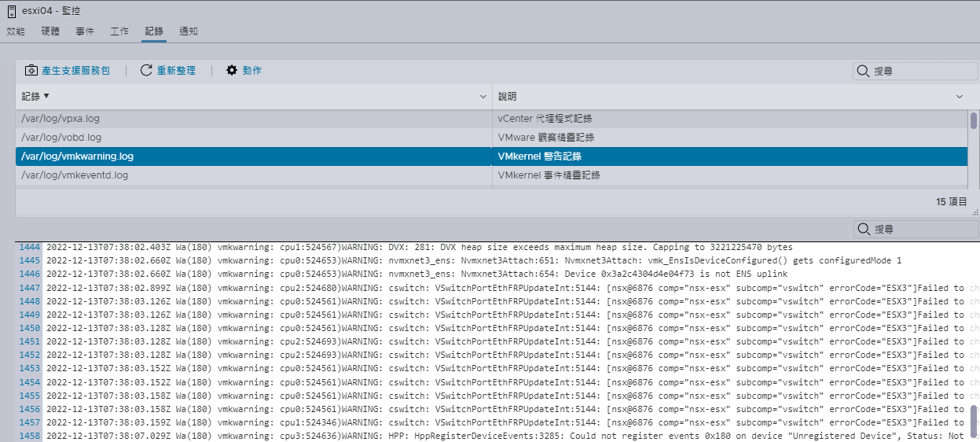
Task: Click log line number 1450
Action: point(29,328)
